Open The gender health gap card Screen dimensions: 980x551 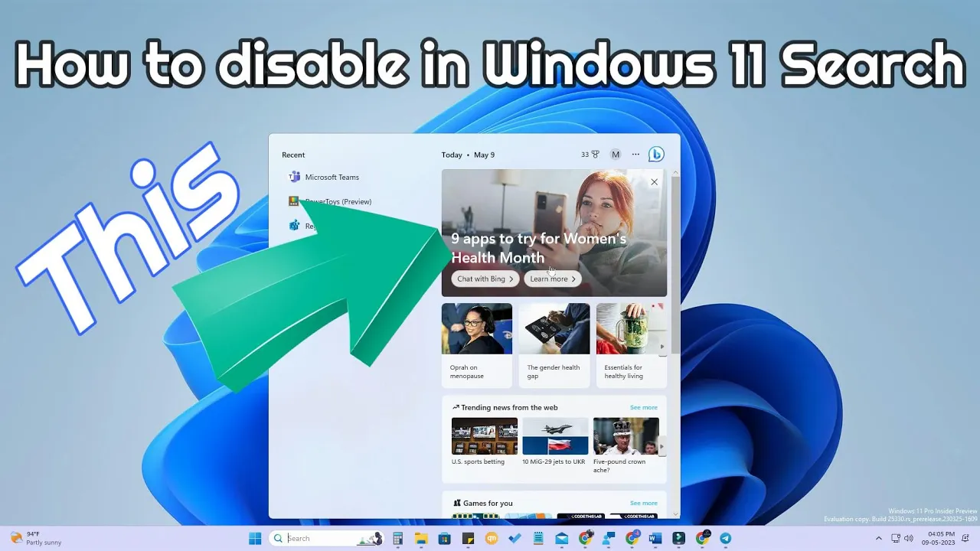click(554, 345)
